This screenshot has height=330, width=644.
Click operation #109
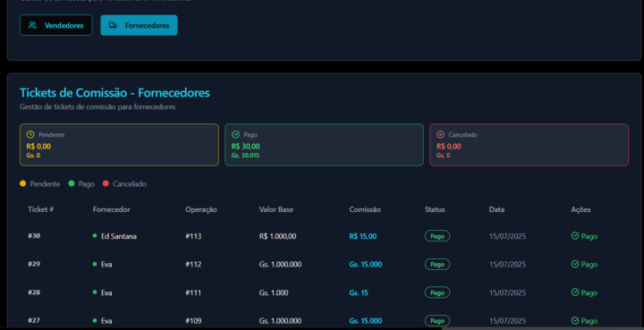coord(193,320)
